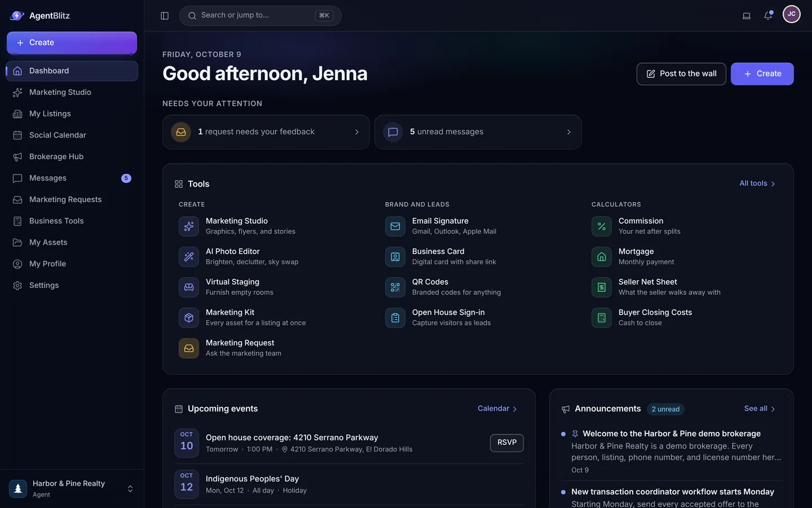This screenshot has height=508, width=812.
Task: Click the AgentBlitz logo
Action: pos(40,16)
